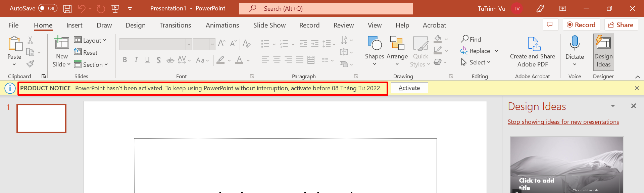This screenshot has width=644, height=193.
Task: Open the Slide Show tab
Action: click(269, 25)
